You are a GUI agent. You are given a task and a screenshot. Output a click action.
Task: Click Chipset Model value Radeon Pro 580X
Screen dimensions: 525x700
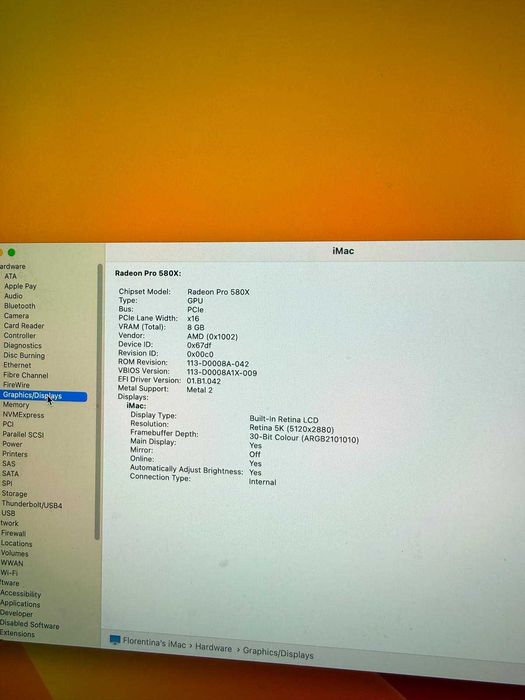[218, 292]
